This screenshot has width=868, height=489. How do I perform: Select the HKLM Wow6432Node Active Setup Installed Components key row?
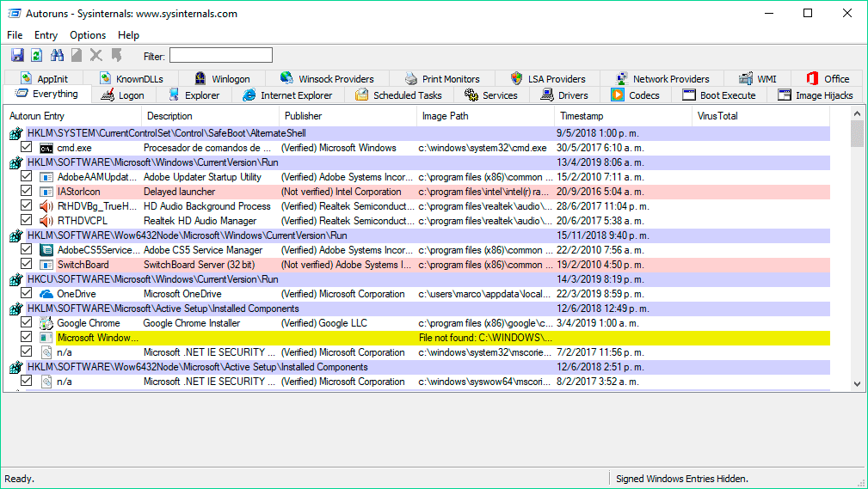[x=428, y=367]
